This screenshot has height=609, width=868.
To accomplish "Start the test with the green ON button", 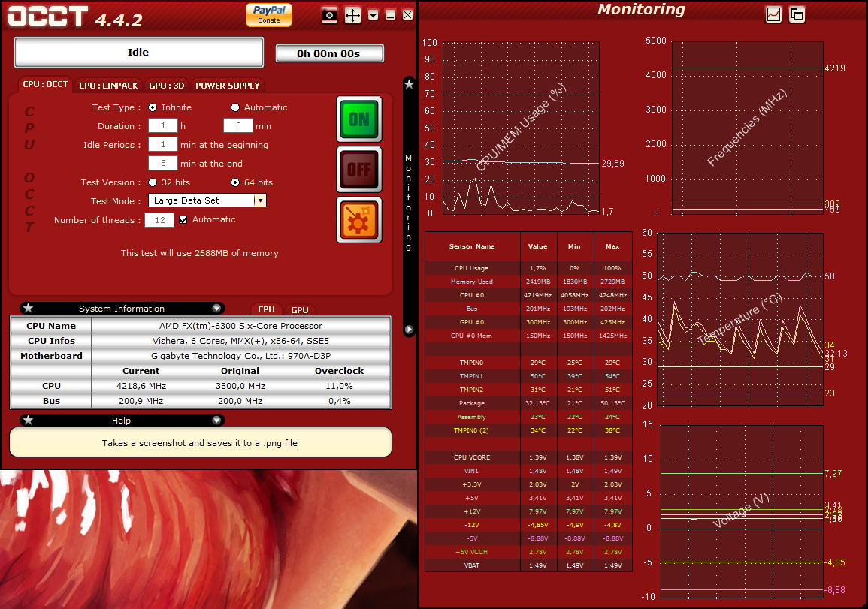I will point(359,119).
